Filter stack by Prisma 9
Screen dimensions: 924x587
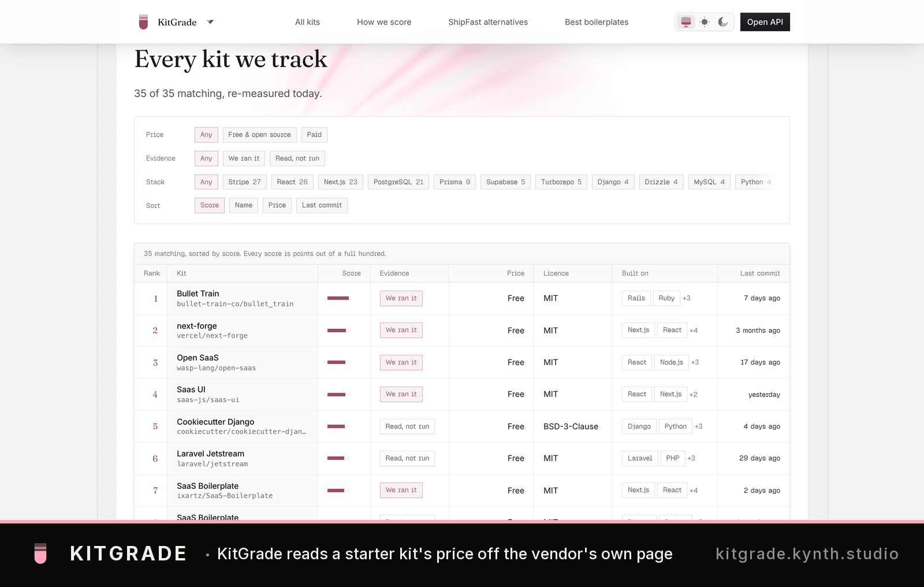[454, 182]
